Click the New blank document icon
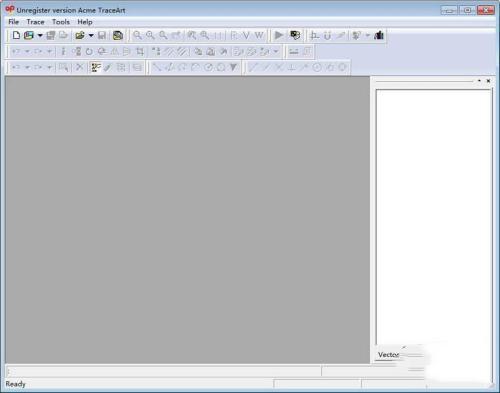Viewport: 500px width, 393px height. [x=16, y=35]
